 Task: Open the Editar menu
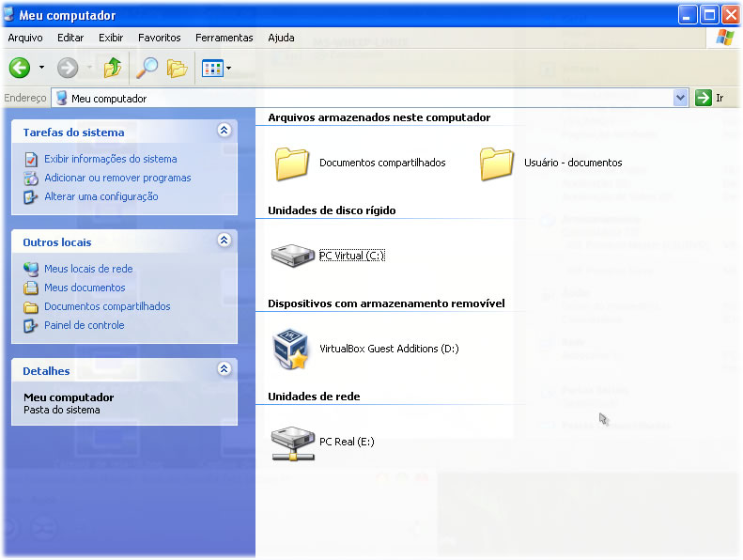point(70,38)
